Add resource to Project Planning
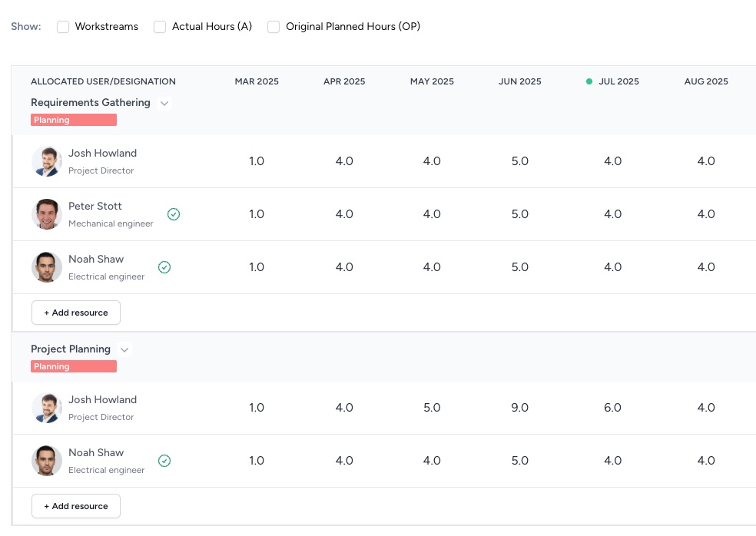 click(76, 506)
